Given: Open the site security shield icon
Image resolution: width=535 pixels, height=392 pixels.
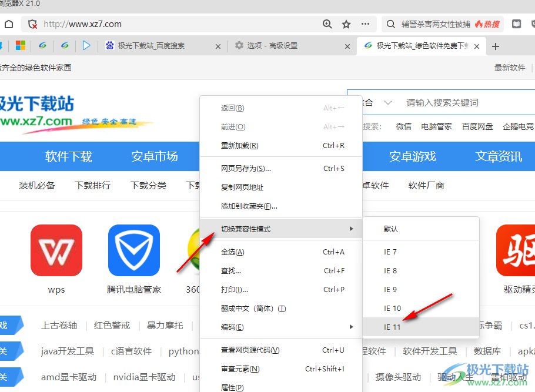Looking at the screenshot, I should pyautogui.click(x=32, y=24).
